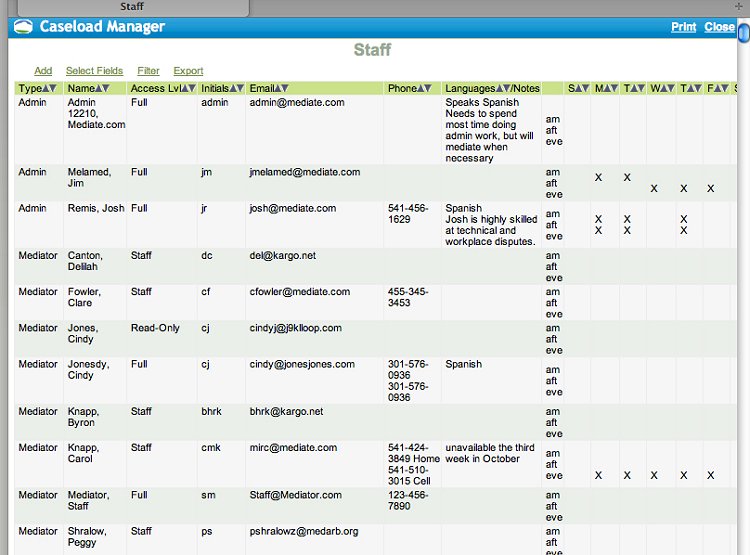This screenshot has width=750, height=555.
Task: Click name Jonesdy, Cindy
Action: click(x=88, y=370)
